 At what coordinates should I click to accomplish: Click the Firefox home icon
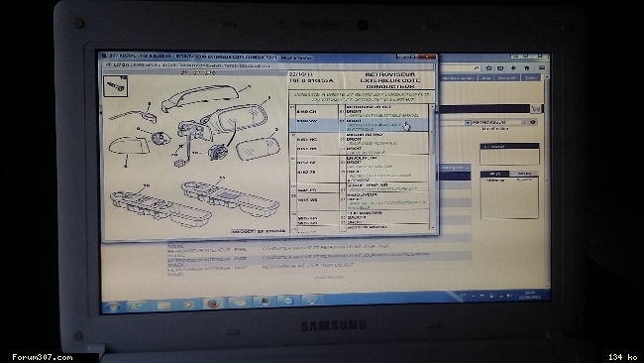526,67
